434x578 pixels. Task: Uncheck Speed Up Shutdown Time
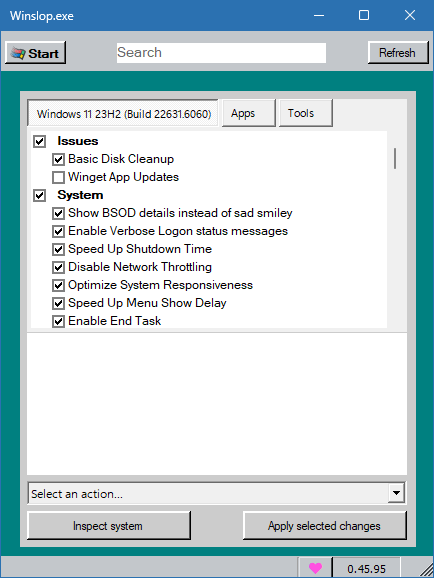(x=58, y=249)
